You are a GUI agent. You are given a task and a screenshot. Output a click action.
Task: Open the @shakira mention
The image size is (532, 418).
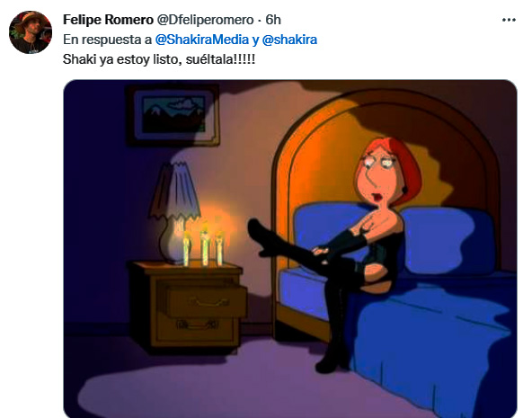289,40
